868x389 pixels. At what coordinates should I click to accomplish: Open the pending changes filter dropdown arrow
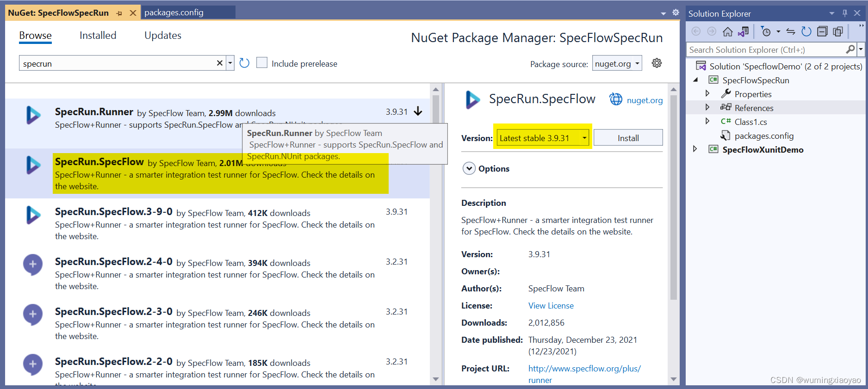click(x=778, y=32)
